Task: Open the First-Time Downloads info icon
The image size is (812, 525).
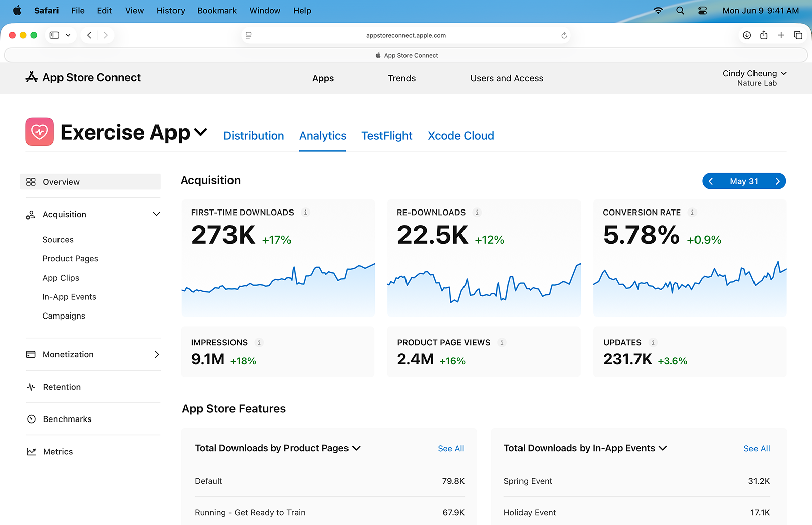Action: (x=306, y=213)
